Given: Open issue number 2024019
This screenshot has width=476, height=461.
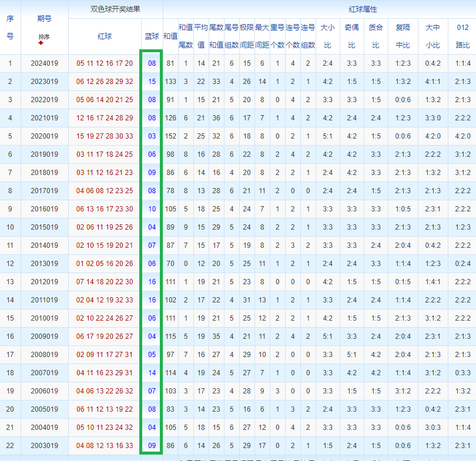Looking at the screenshot, I should (x=44, y=63).
